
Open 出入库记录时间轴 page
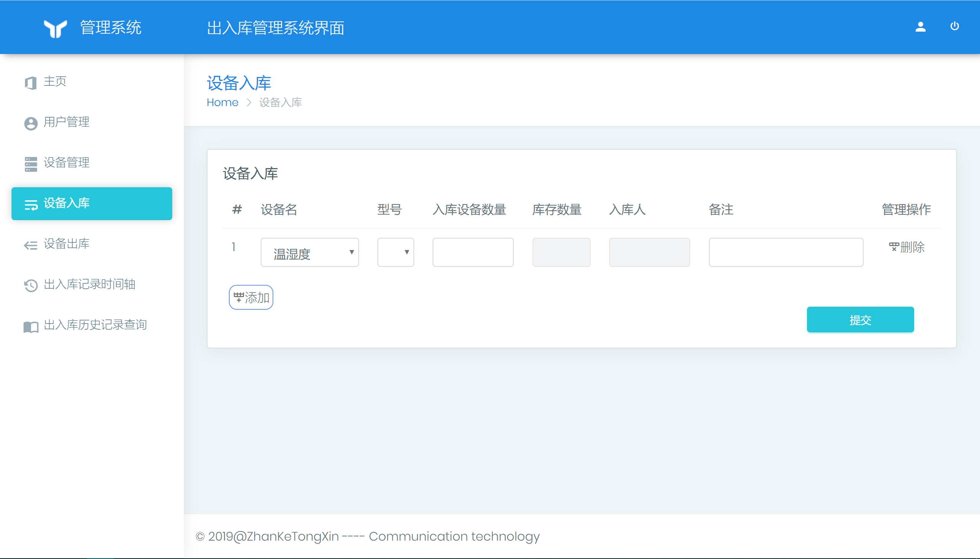tap(92, 285)
